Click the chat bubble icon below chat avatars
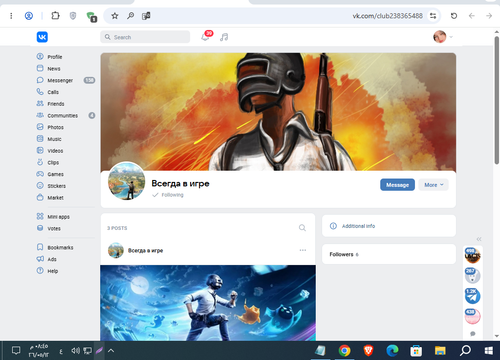 tap(473, 334)
